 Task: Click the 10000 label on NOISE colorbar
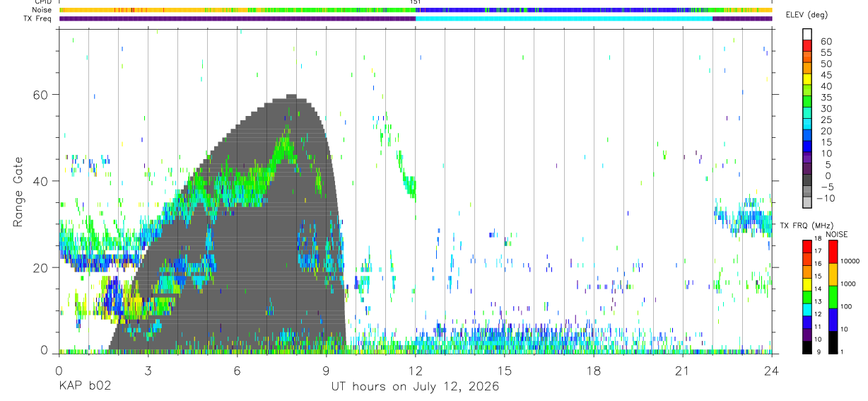(x=850, y=262)
